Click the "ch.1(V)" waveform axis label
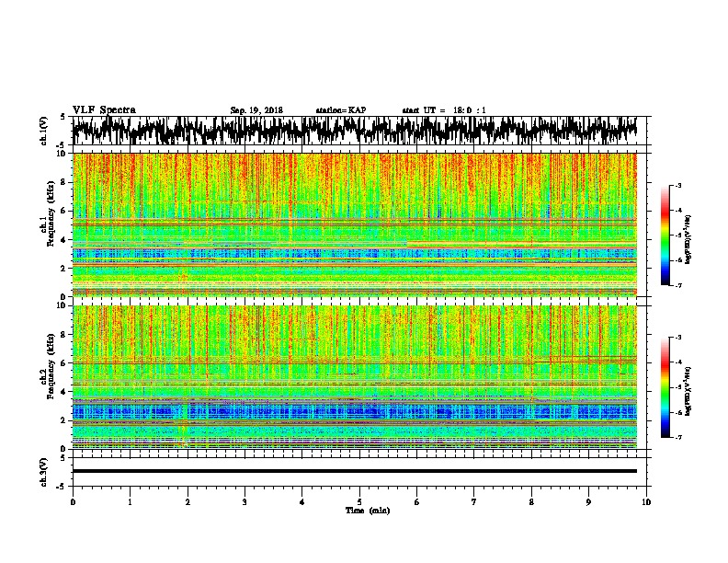The width and height of the screenshot is (728, 563). [x=44, y=131]
